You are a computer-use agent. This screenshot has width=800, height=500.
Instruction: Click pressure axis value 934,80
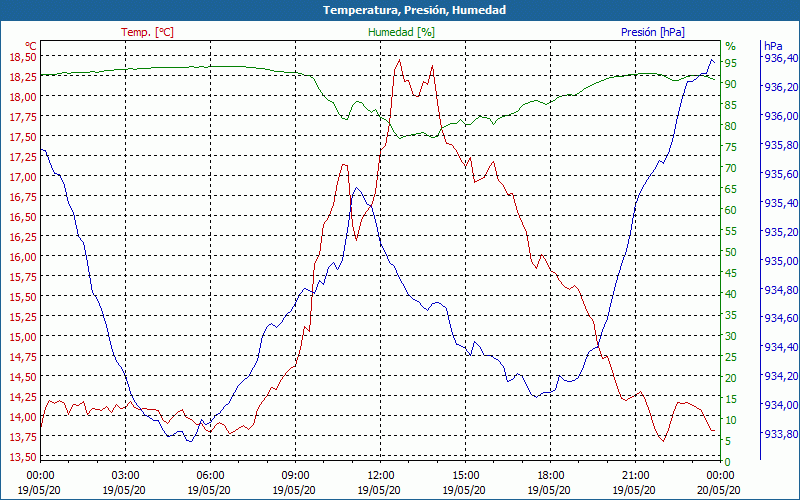(x=780, y=290)
